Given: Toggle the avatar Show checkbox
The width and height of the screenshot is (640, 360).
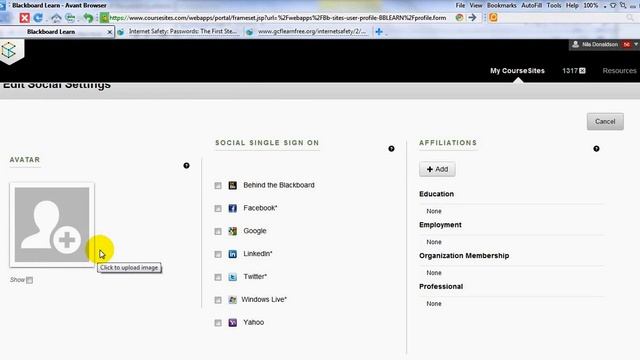Looking at the screenshot, I should 29,280.
